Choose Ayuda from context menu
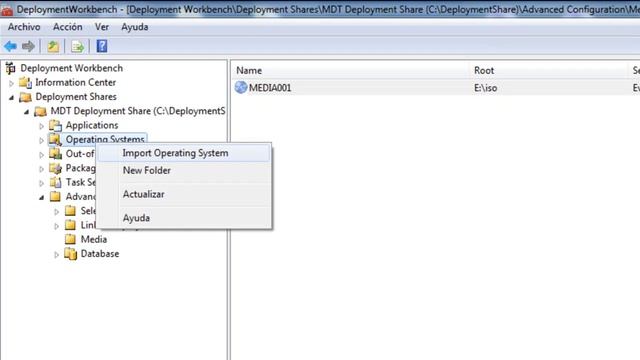This screenshot has width=640, height=360. [x=184, y=218]
